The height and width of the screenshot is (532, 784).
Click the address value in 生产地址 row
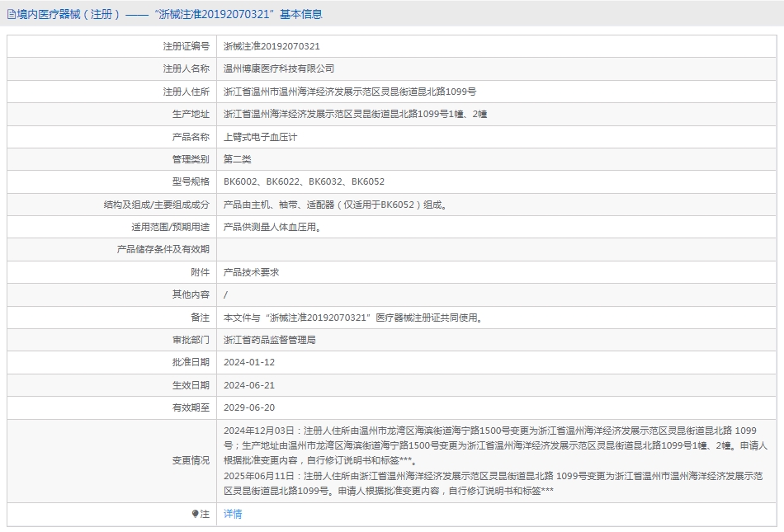[x=355, y=114]
